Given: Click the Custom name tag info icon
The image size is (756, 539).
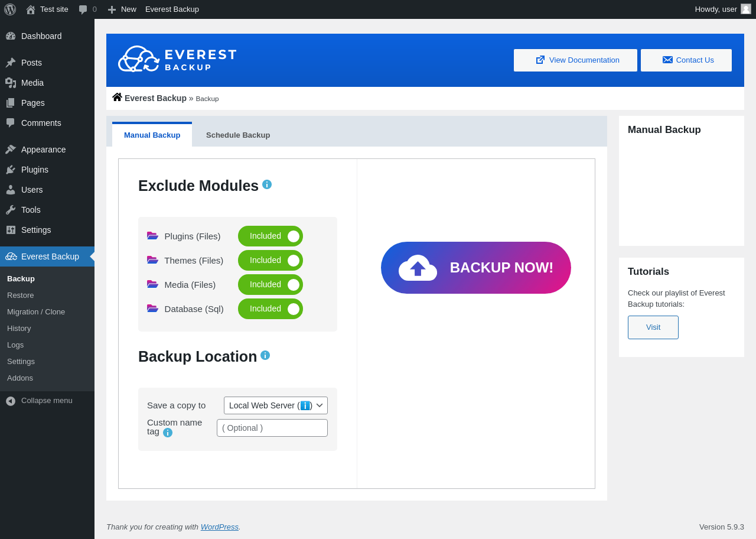Looking at the screenshot, I should coord(168,433).
